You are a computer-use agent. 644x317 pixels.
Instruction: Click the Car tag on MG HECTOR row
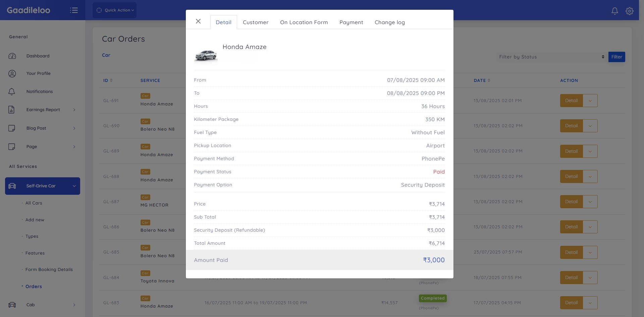(x=145, y=197)
